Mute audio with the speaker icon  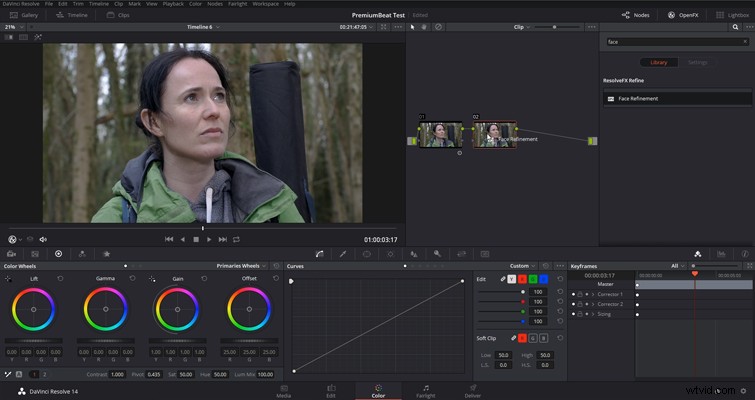point(43,239)
